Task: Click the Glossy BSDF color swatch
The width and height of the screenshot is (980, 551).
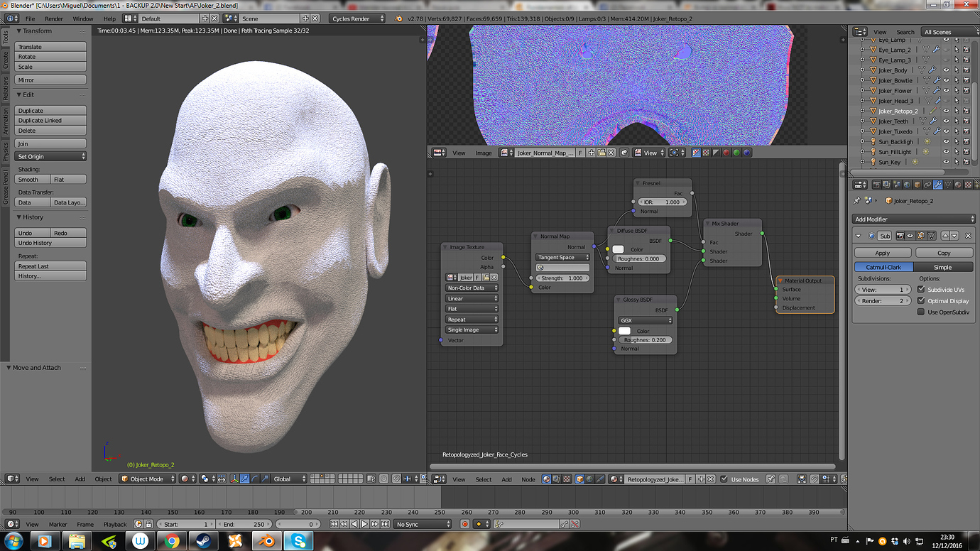Action: pos(624,331)
